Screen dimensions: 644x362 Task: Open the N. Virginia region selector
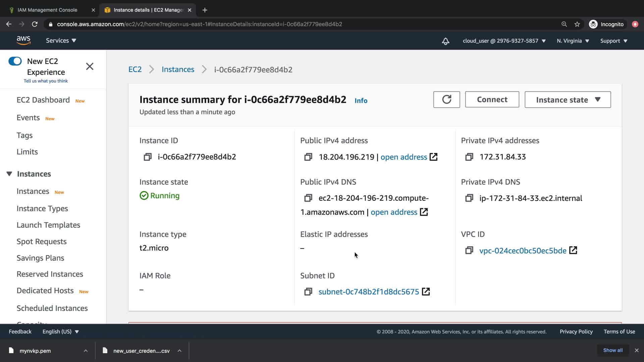click(x=573, y=41)
